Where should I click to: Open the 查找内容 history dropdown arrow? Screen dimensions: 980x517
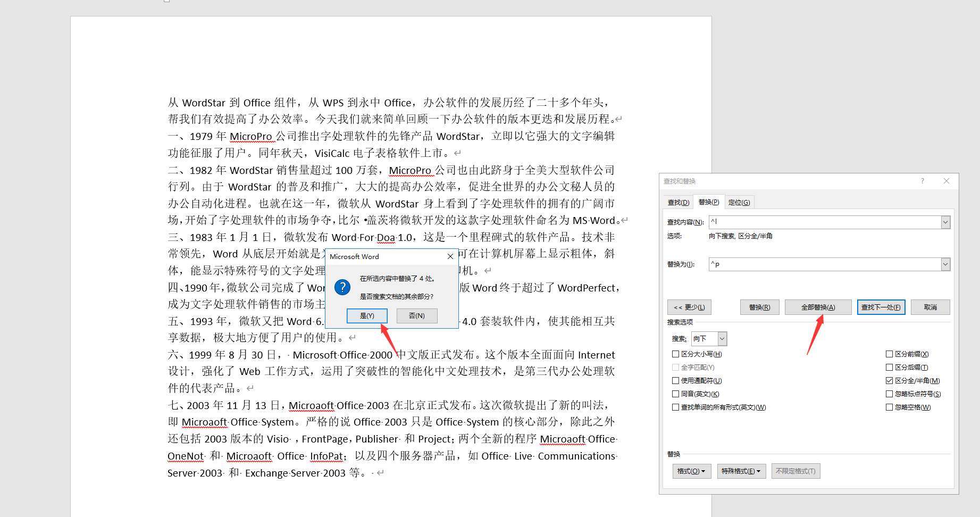coord(945,222)
